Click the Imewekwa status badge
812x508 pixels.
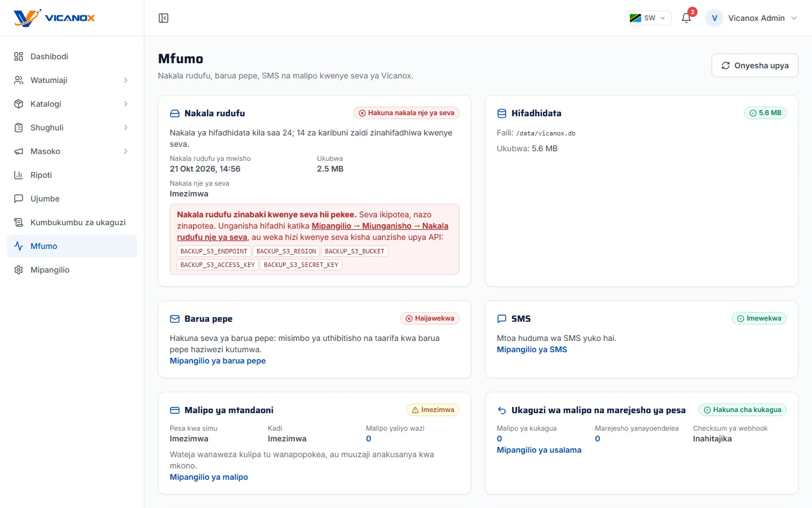[759, 318]
